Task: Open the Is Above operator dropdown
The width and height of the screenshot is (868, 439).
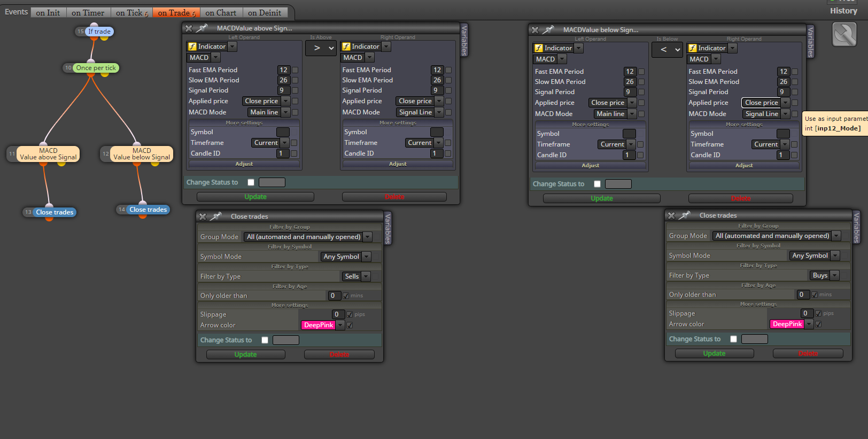Action: [321, 48]
